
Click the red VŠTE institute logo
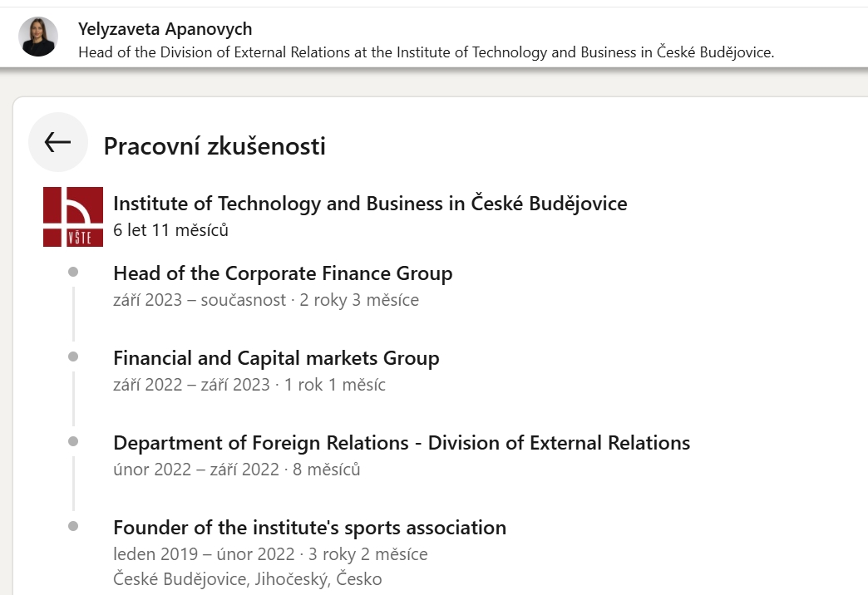coord(73,217)
